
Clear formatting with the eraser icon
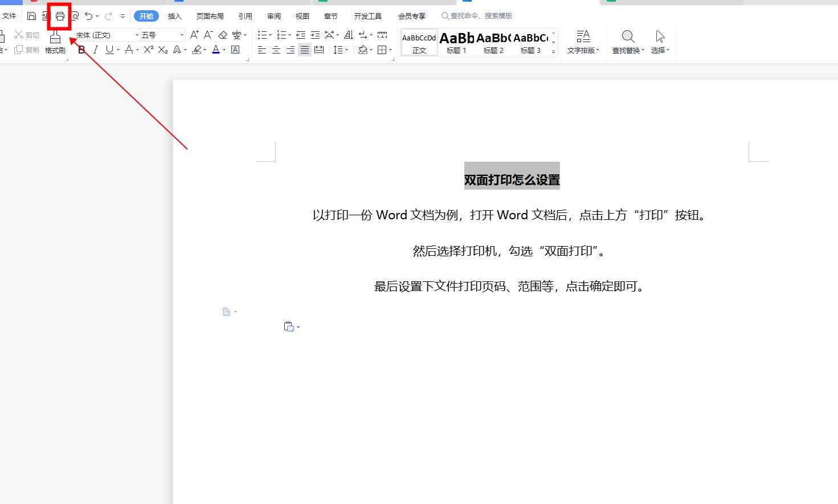[x=223, y=35]
